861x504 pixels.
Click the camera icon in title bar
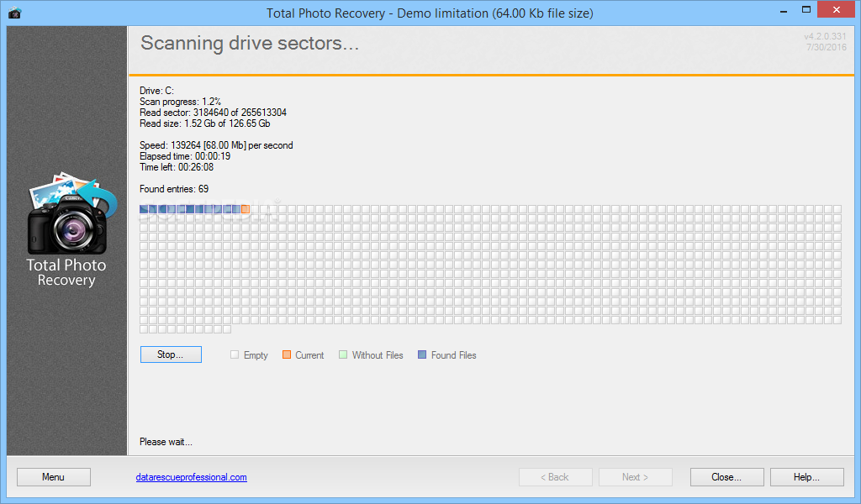15,13
